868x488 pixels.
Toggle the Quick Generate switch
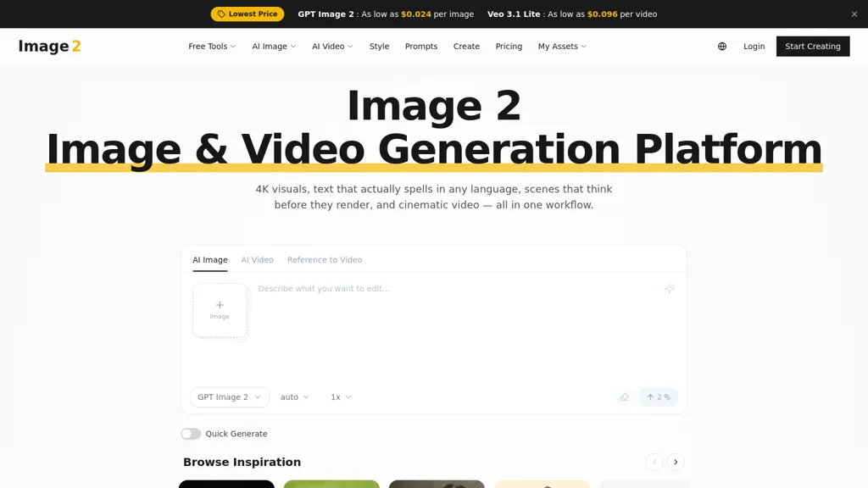click(x=191, y=434)
